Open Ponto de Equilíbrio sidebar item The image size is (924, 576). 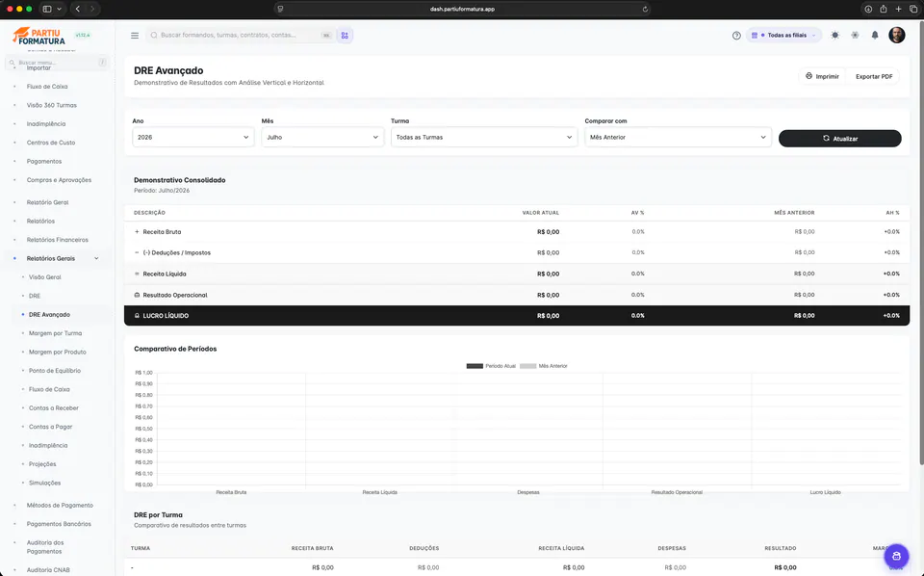pos(55,371)
